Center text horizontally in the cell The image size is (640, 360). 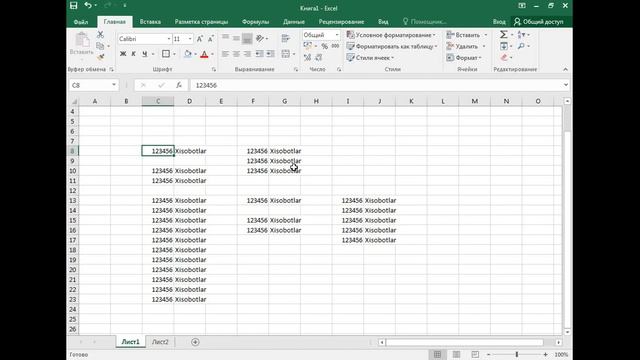[236, 54]
